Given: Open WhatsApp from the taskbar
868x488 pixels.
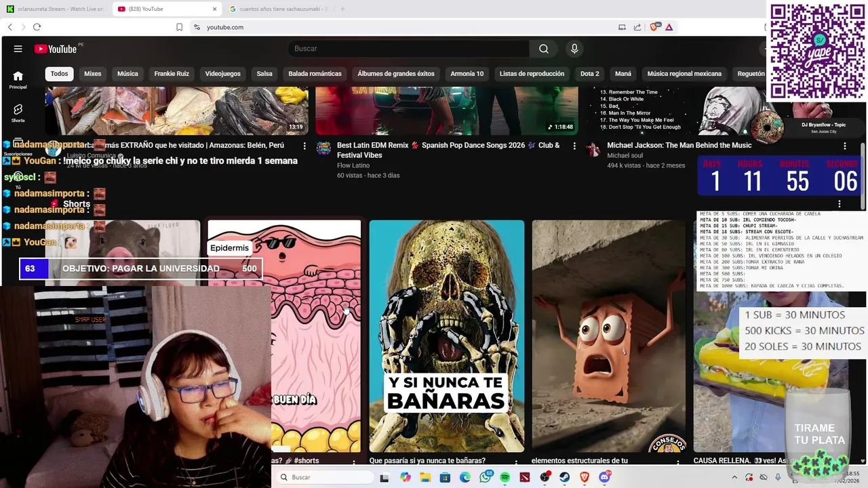Looking at the screenshot, I should (485, 477).
